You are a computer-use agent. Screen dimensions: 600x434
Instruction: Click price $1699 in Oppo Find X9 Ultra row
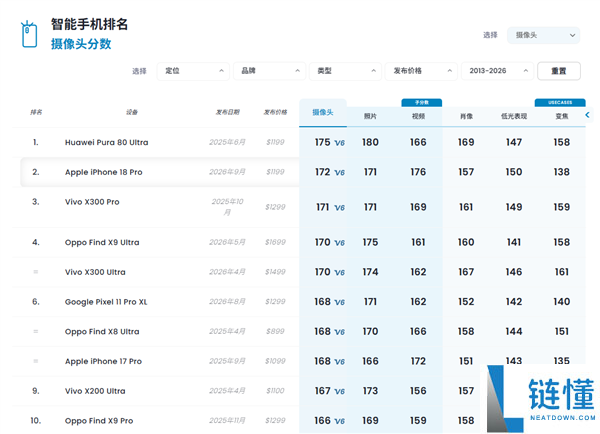(x=275, y=242)
